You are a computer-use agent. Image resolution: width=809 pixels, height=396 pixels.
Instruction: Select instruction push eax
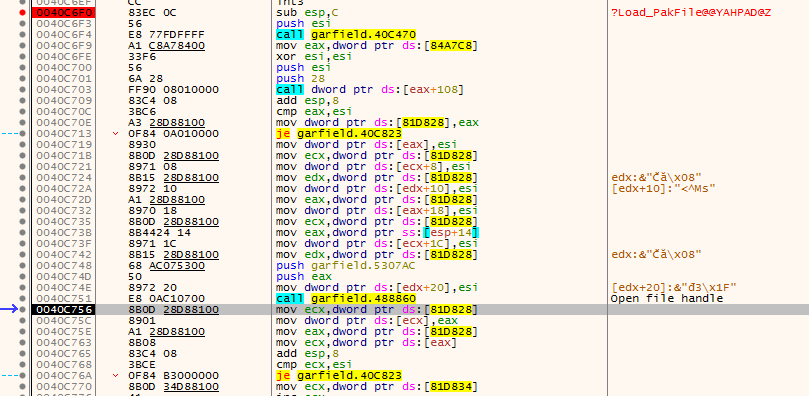pos(303,276)
